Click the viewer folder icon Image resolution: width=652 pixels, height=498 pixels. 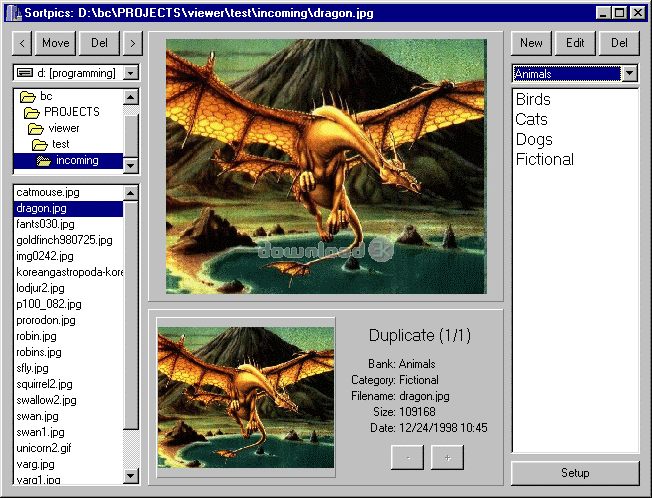tap(36, 129)
